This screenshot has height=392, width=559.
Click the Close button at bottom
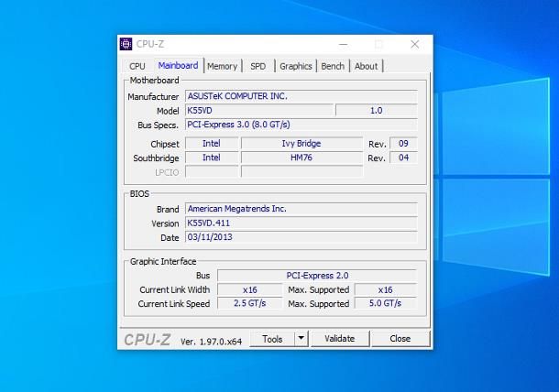[x=400, y=339]
